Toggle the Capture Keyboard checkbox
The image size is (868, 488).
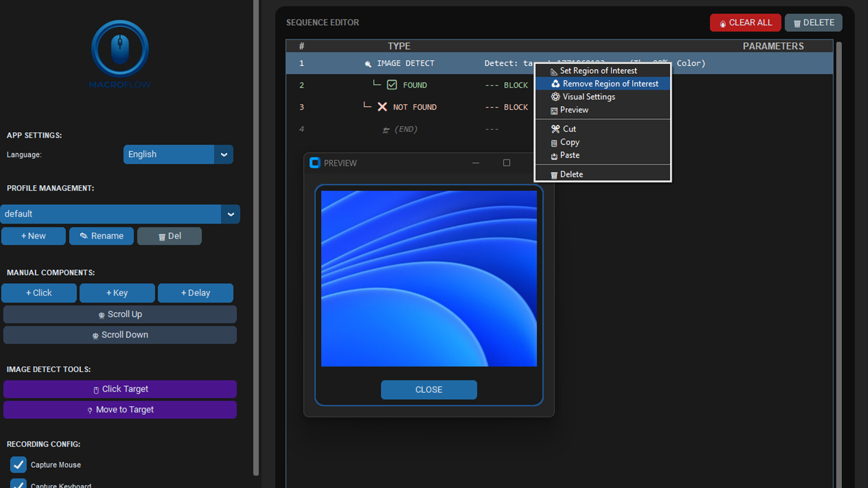18,485
